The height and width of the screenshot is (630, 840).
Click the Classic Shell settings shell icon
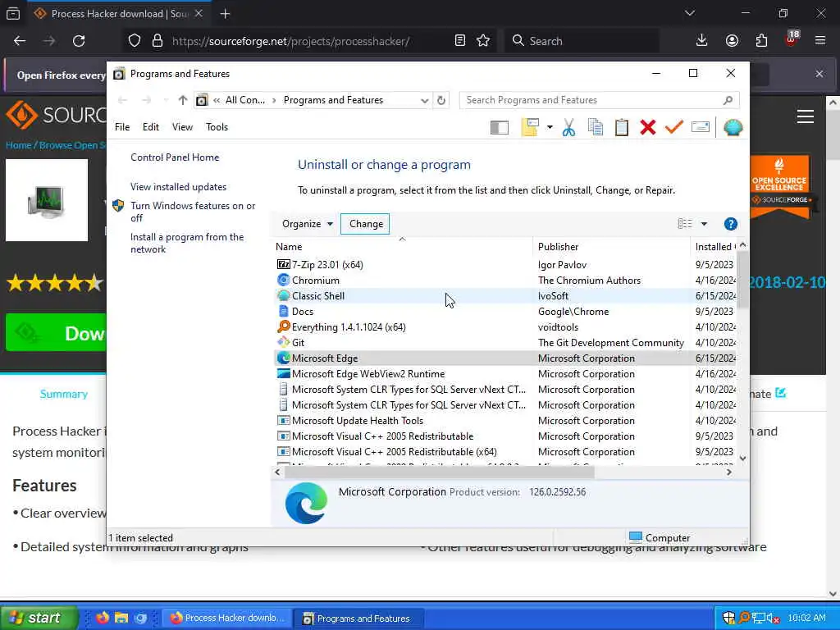pyautogui.click(x=733, y=127)
